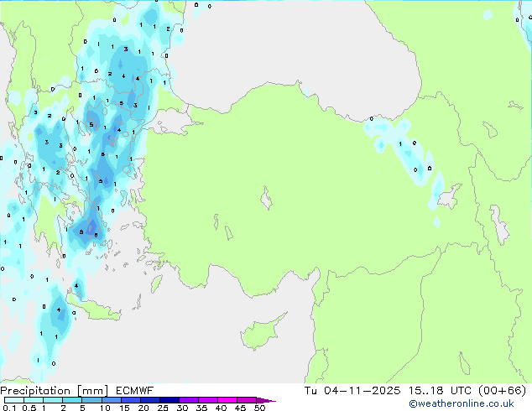
Task: Click the legend label '25'
Action: [x=163, y=408]
